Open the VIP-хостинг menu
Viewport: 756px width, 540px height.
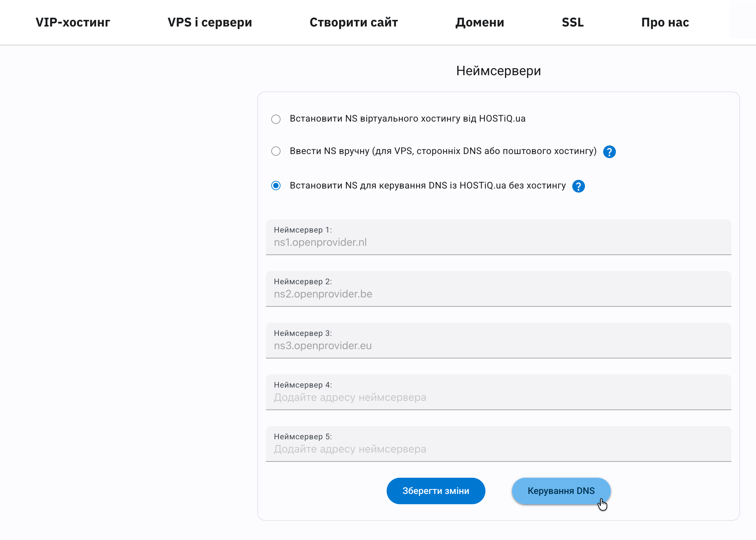pos(73,22)
